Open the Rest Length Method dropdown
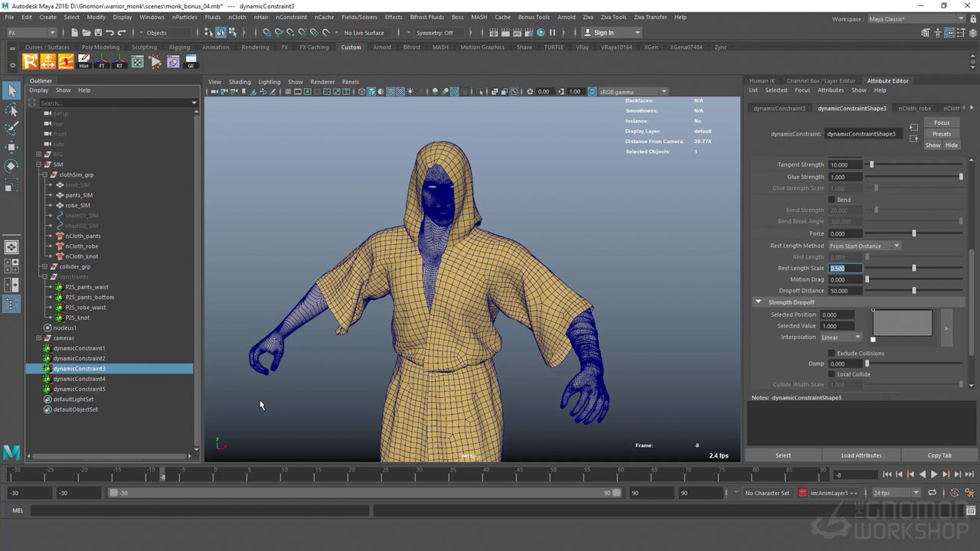The width and height of the screenshot is (980, 551). (x=864, y=246)
